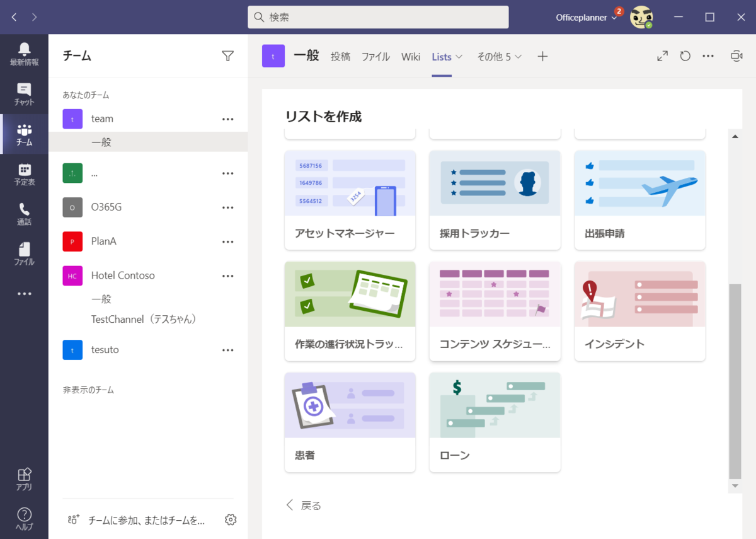The image size is (756, 539).
Task: Select the Lists tab
Action: pyautogui.click(x=442, y=57)
